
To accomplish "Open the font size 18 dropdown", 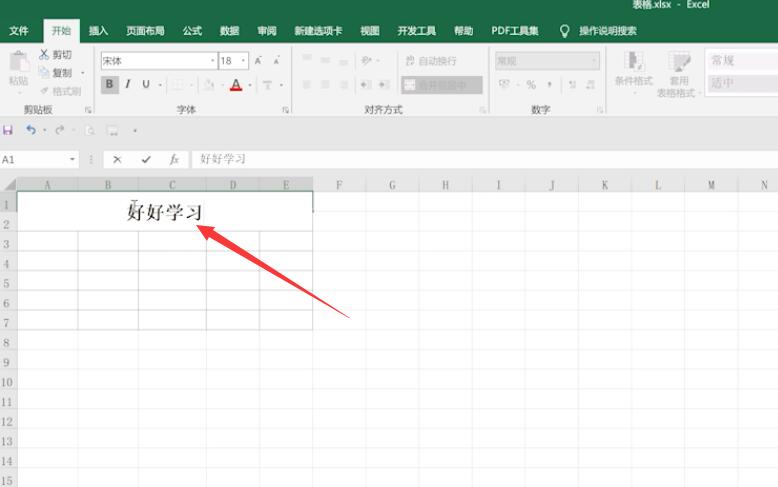I will click(x=243, y=61).
